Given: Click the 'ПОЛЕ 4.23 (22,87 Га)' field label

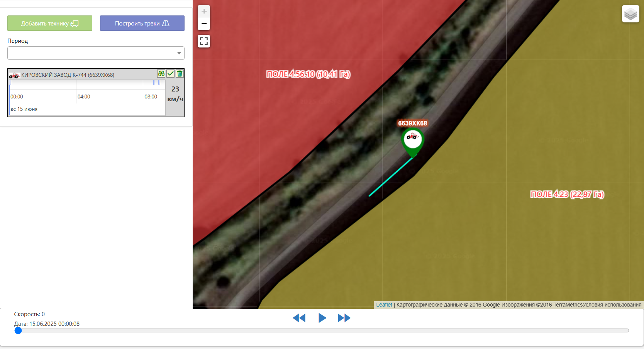Looking at the screenshot, I should 567,194.
